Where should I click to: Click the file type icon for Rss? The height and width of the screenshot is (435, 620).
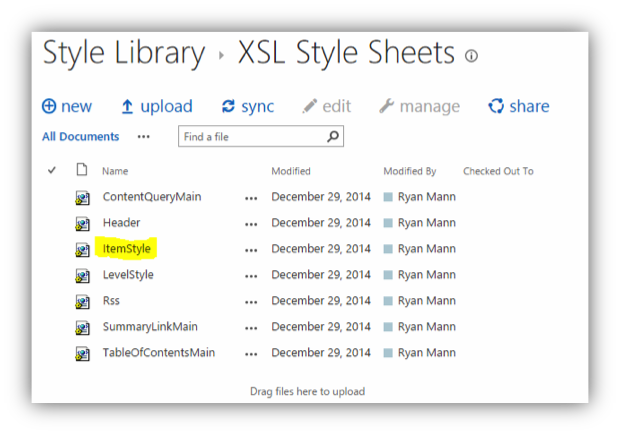[x=82, y=302]
